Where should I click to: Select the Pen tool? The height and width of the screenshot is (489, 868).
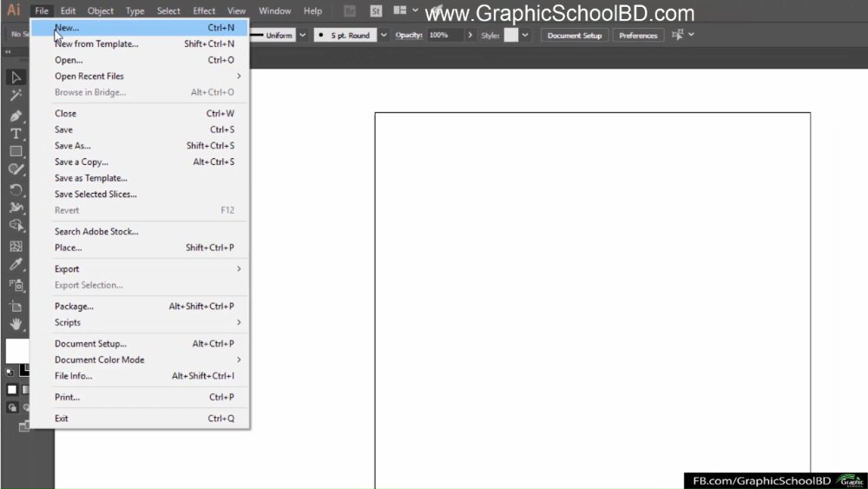tap(16, 116)
